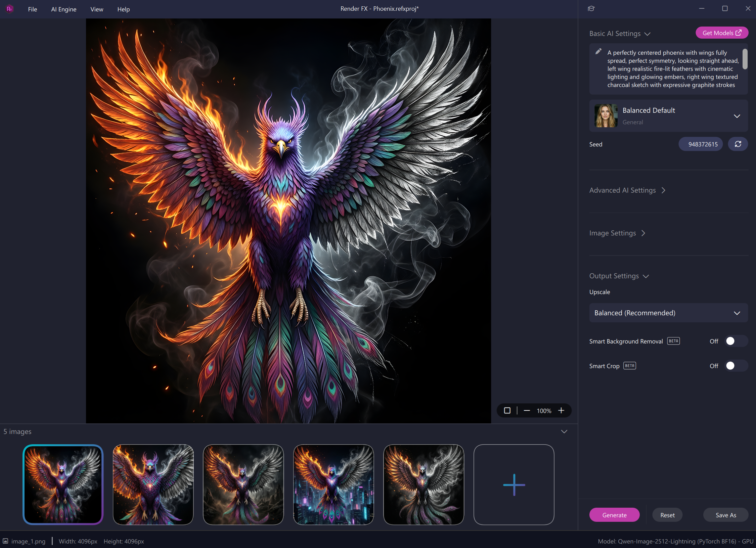Screen dimensions: 756x548
Task: Zoom out with the minus icon
Action: [x=527, y=410]
